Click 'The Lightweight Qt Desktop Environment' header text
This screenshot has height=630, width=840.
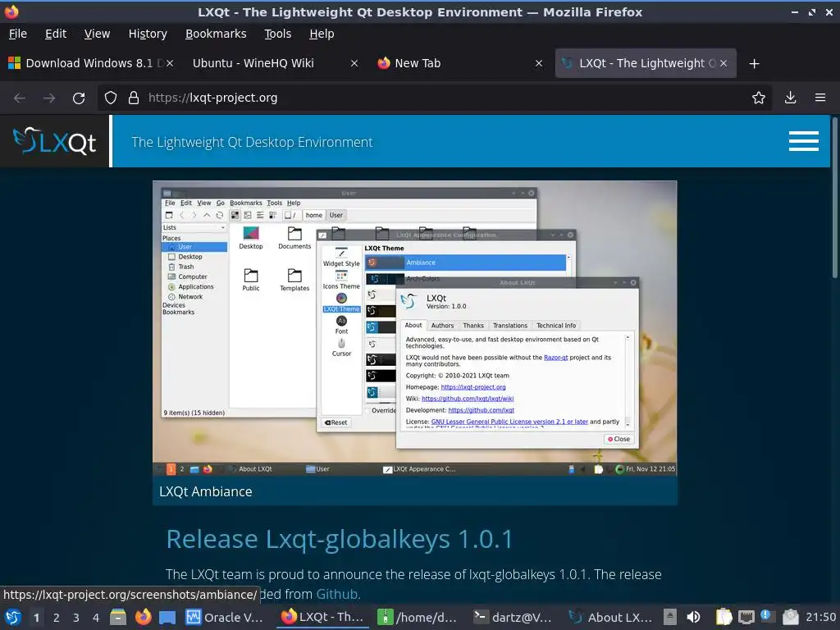click(252, 142)
